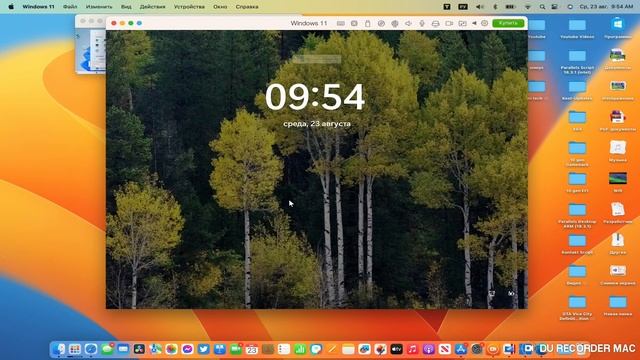
Task: Select the Новая папка desktop folder
Action: (x=618, y=306)
